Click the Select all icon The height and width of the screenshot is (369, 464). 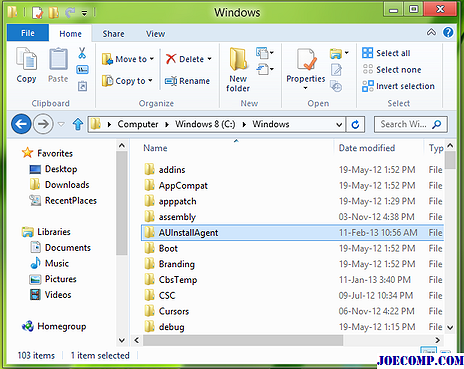(368, 53)
